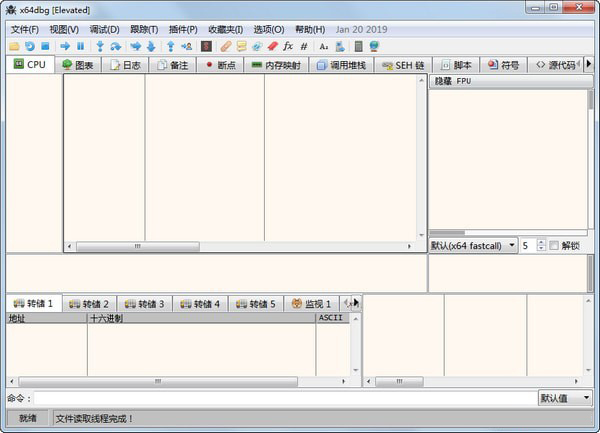Click the restart debugging icon
This screenshot has width=600, height=433.
[x=30, y=46]
